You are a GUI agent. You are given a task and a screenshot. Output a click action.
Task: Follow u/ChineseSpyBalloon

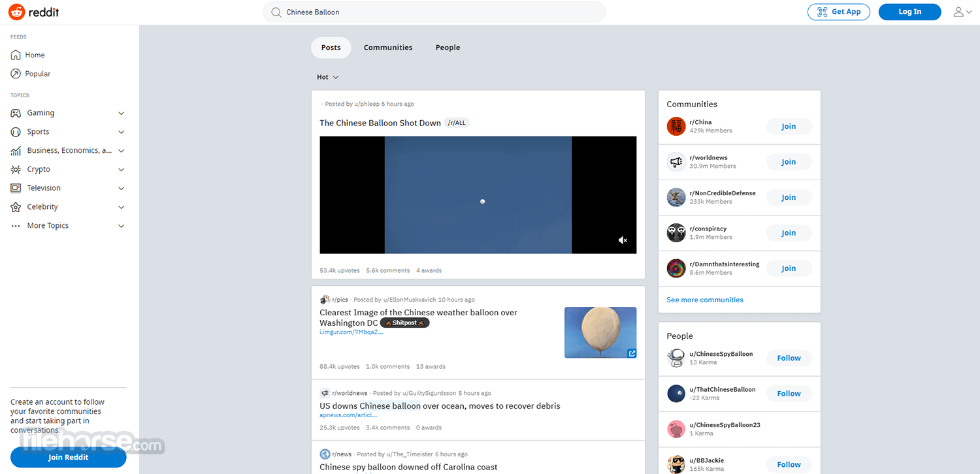click(789, 358)
